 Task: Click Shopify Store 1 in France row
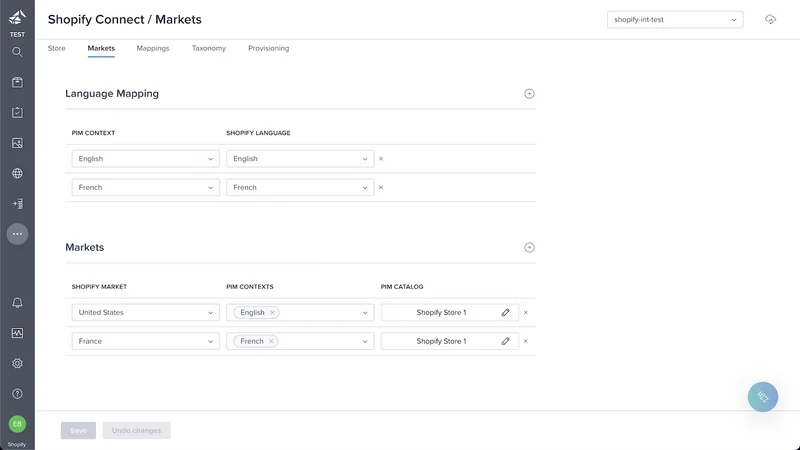(x=441, y=341)
